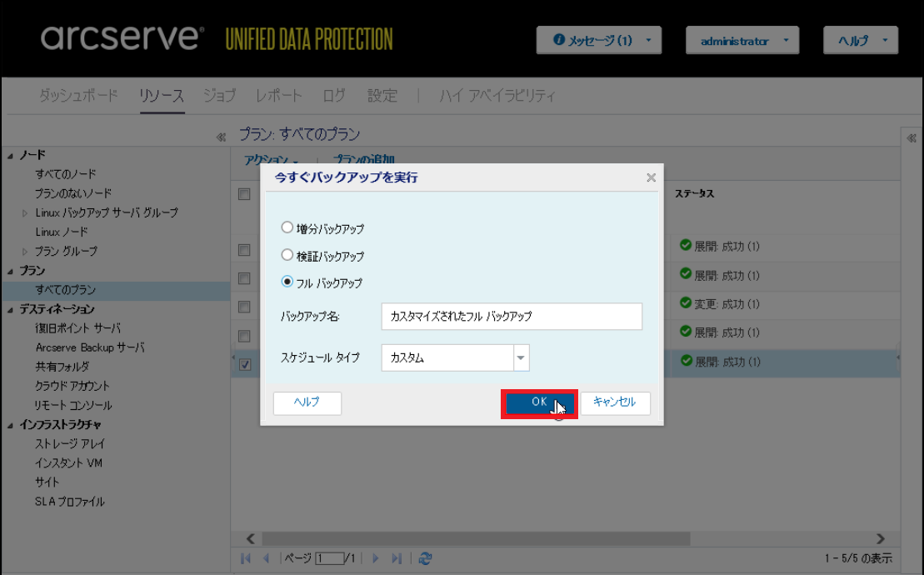
Task: Switch to the ダッシュボード tab
Action: 78,96
